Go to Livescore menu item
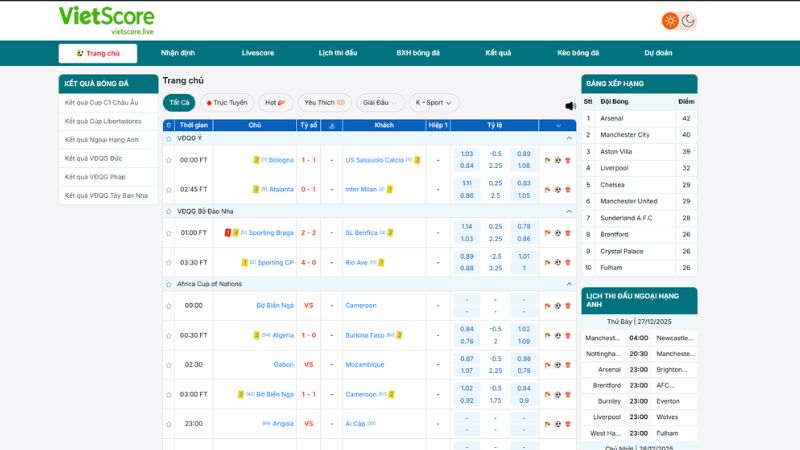Image resolution: width=800 pixels, height=450 pixels. click(258, 53)
